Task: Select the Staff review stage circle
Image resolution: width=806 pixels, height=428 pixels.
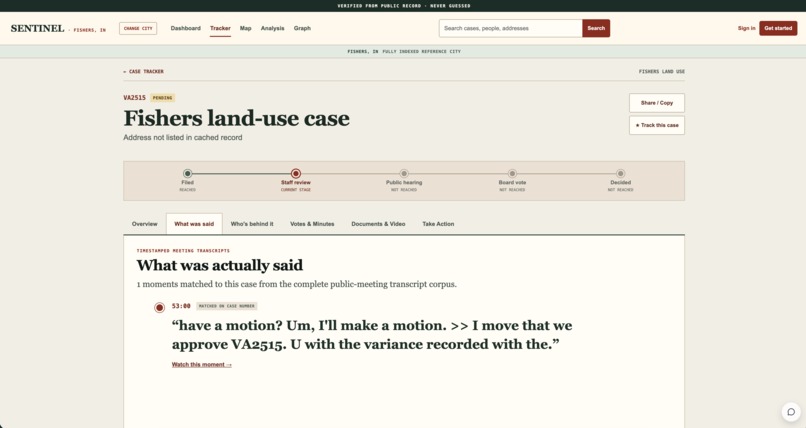Action: [296, 174]
